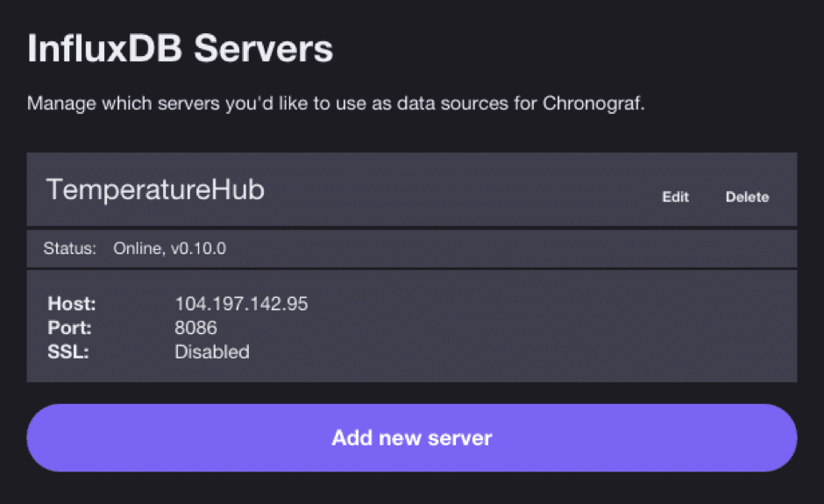Click the Status label
This screenshot has width=824, height=504.
point(69,249)
